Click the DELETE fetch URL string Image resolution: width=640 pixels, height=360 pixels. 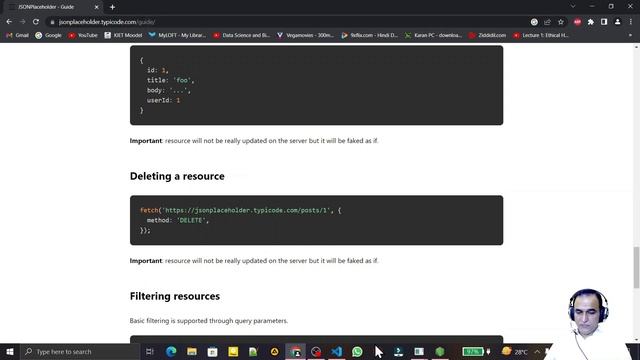246,210
